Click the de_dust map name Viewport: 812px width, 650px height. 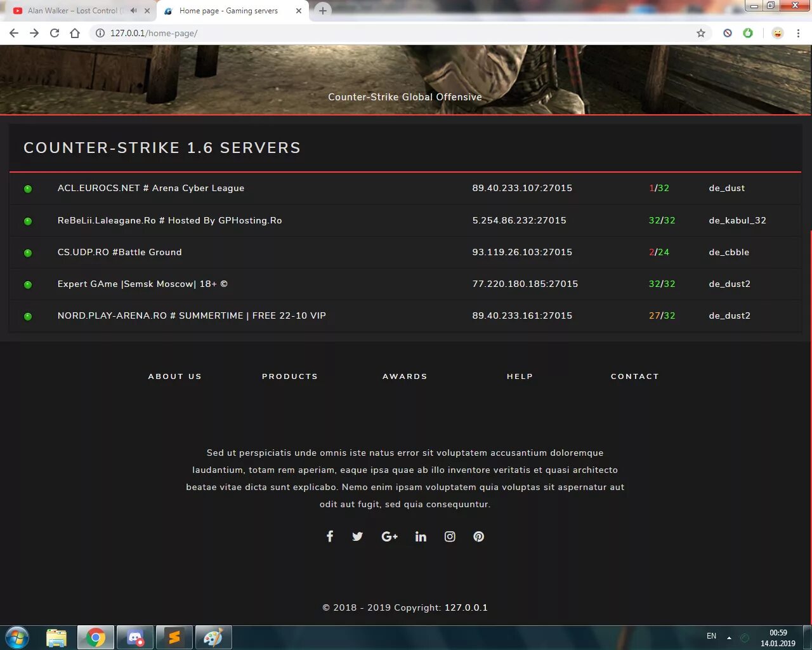(x=727, y=188)
